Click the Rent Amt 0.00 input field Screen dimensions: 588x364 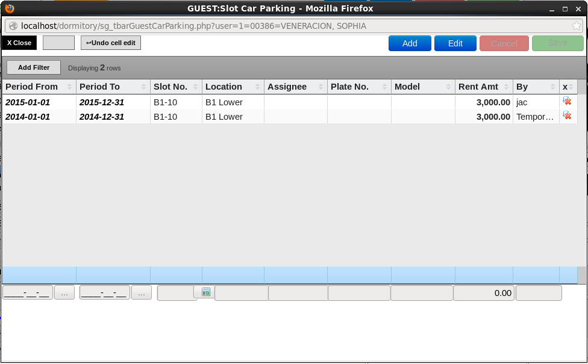484,293
